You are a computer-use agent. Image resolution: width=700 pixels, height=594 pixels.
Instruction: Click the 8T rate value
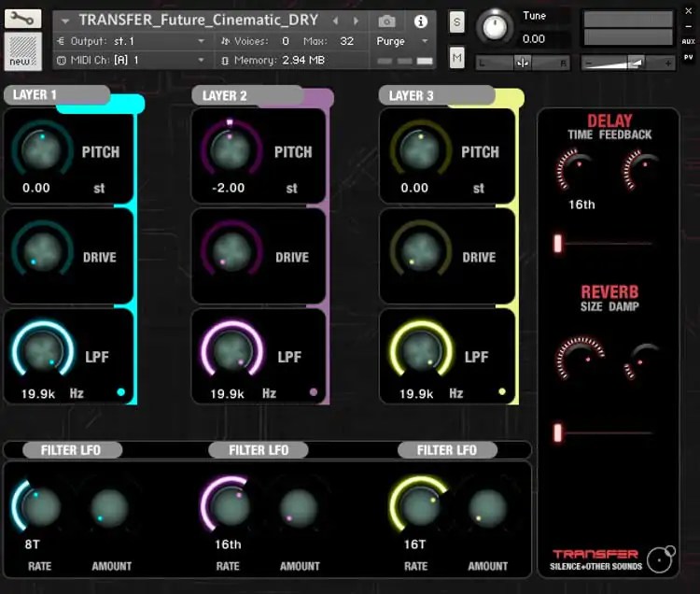tap(32, 544)
